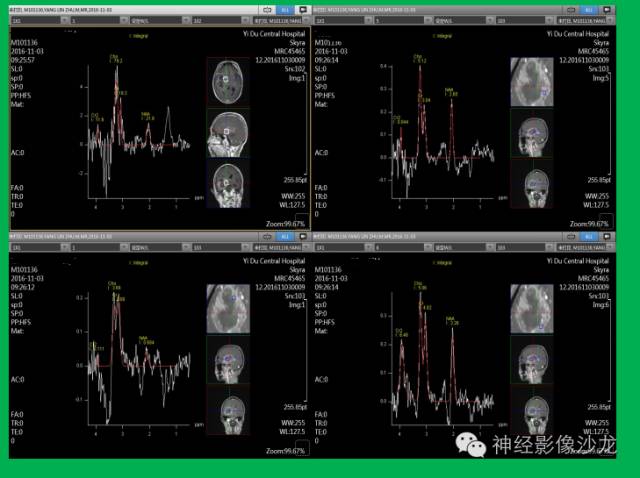Click the Integral label above bottom-left spectrum

[138, 263]
